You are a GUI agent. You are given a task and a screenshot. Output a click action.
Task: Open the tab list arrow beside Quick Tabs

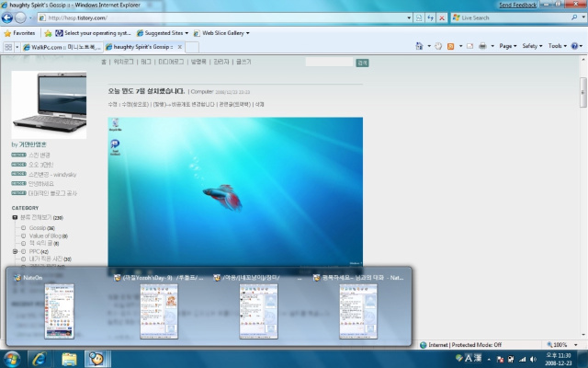point(17,47)
